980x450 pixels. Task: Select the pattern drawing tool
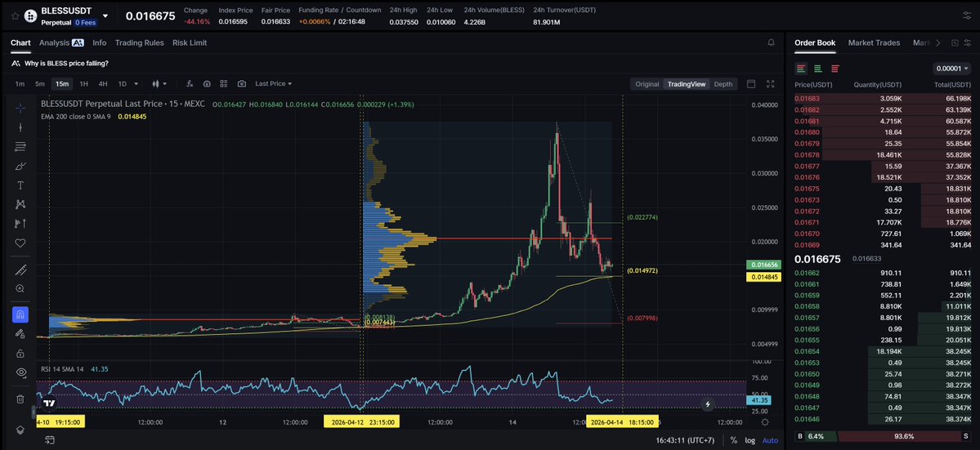(20, 204)
